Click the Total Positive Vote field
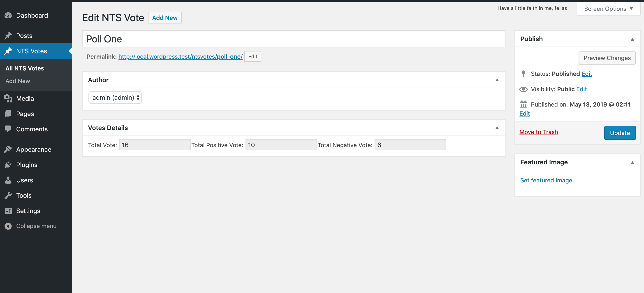The image size is (644, 293). click(281, 145)
